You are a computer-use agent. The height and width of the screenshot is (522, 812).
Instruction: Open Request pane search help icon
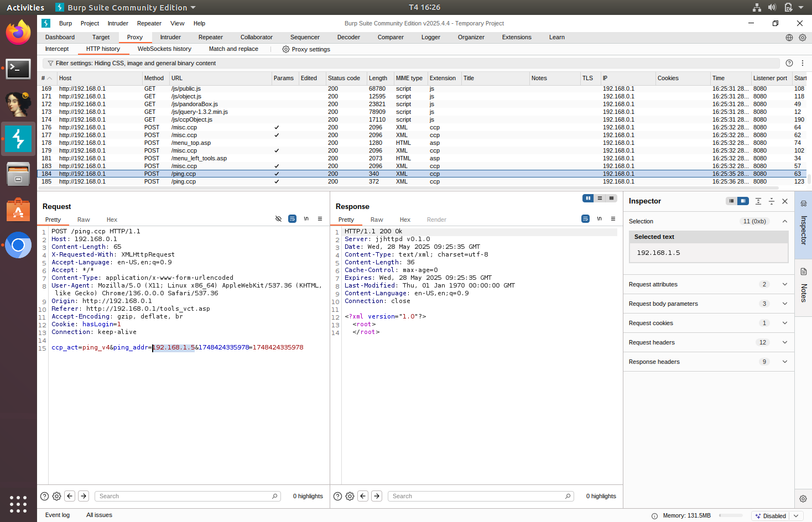pyautogui.click(x=45, y=496)
